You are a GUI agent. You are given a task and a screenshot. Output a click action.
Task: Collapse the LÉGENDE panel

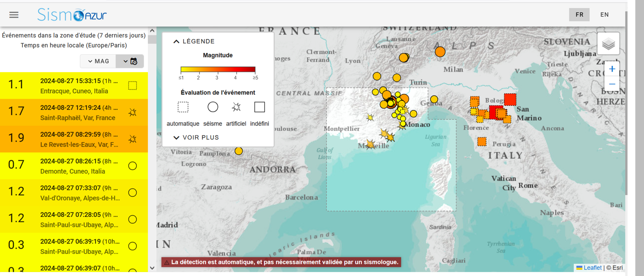coord(194,41)
